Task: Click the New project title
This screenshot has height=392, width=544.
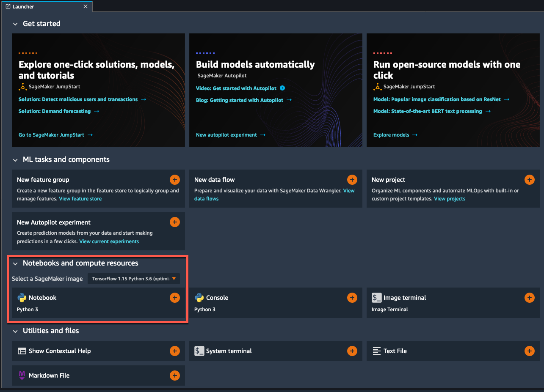Action: coord(389,180)
